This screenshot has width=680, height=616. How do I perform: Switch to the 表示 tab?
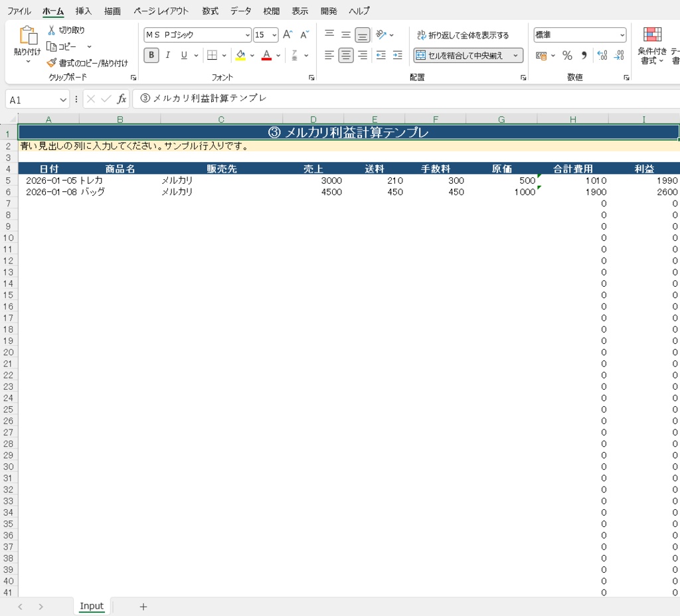click(x=299, y=11)
